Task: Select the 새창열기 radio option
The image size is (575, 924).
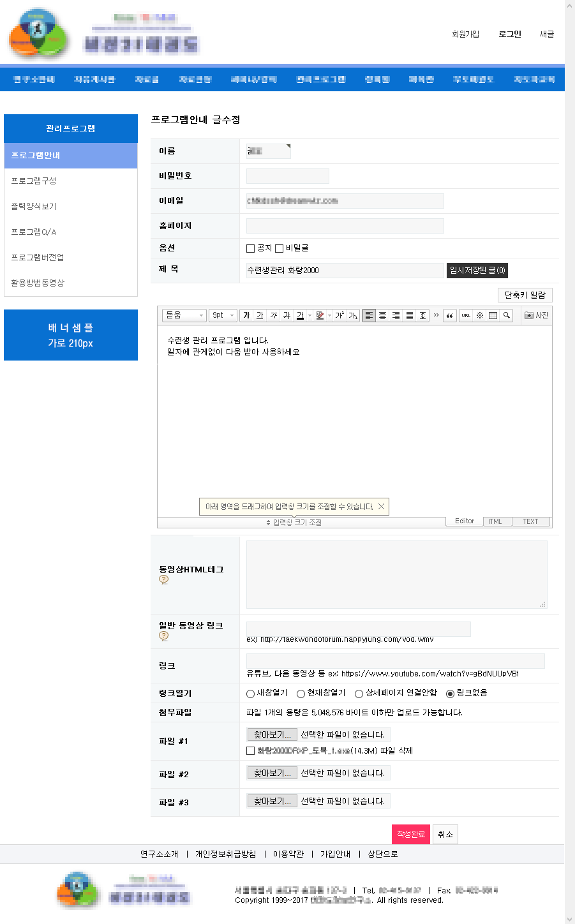Action: [250, 694]
